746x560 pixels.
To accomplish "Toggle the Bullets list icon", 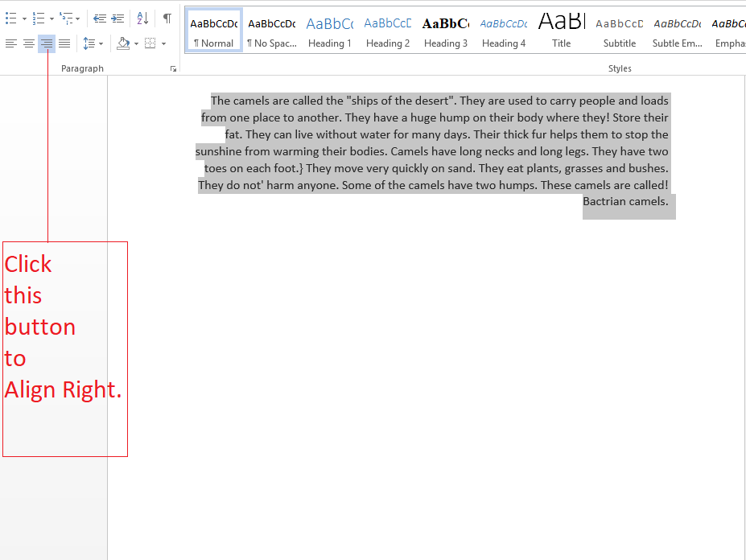I will [10, 18].
